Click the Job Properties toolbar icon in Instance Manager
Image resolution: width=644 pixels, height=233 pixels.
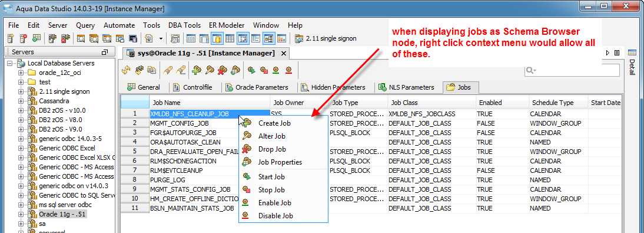(x=235, y=70)
